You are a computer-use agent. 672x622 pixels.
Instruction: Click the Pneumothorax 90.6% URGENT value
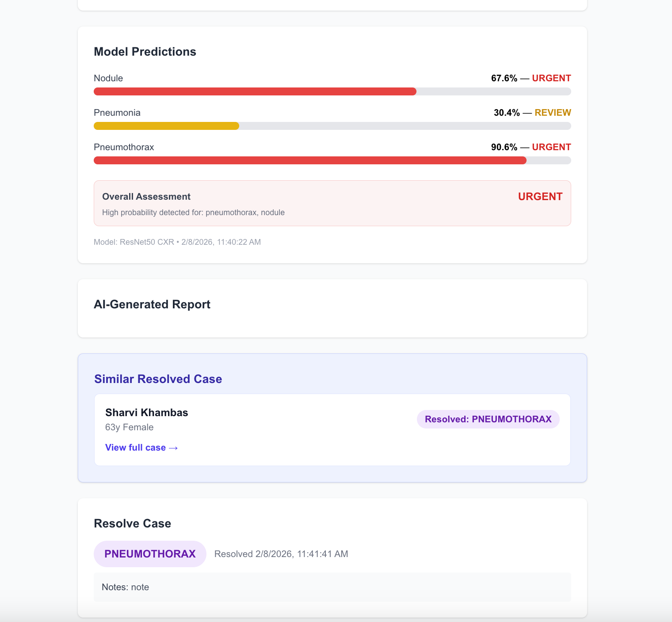531,147
